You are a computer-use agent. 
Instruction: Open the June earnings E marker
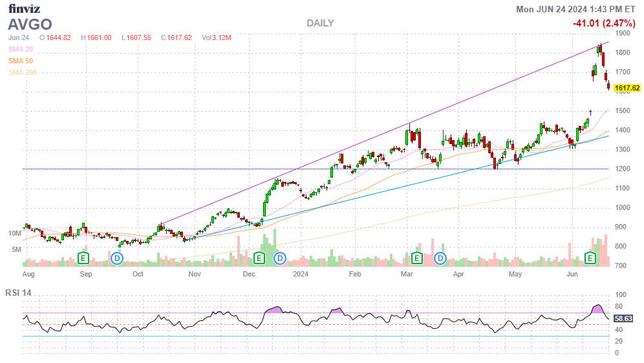click(x=590, y=258)
